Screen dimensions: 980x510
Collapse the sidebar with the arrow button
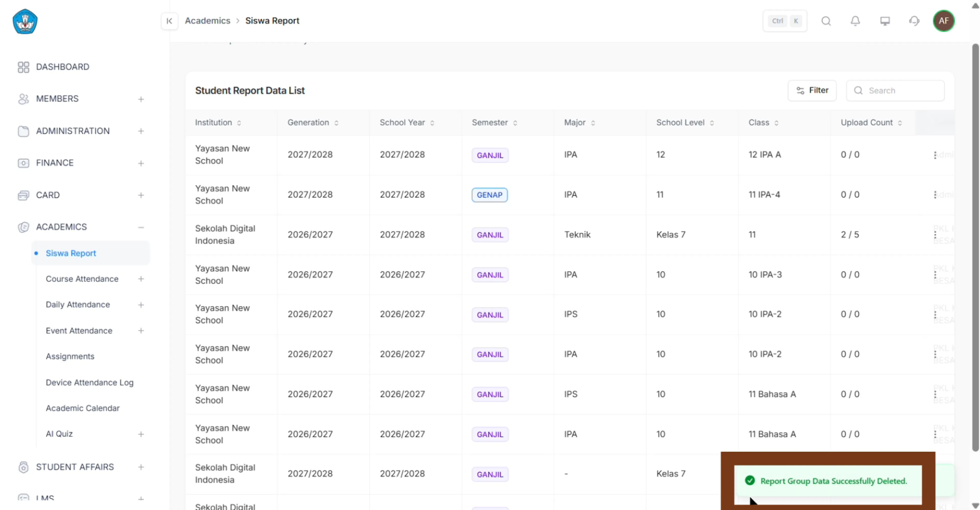click(169, 21)
